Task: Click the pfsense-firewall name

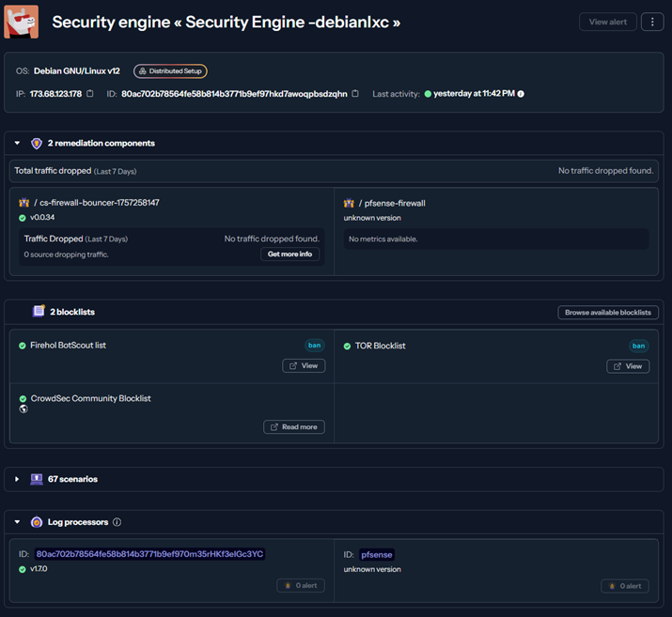Action: [395, 203]
